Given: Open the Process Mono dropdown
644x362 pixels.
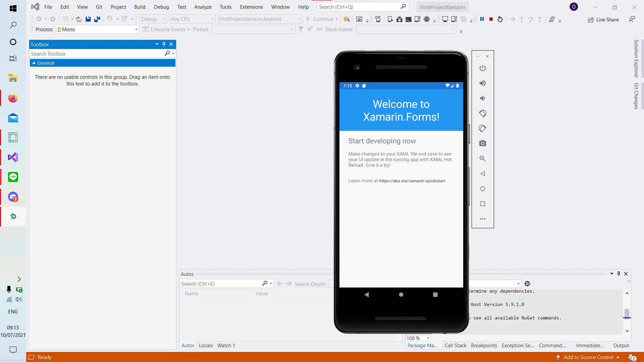Looking at the screenshot, I should (x=136, y=29).
